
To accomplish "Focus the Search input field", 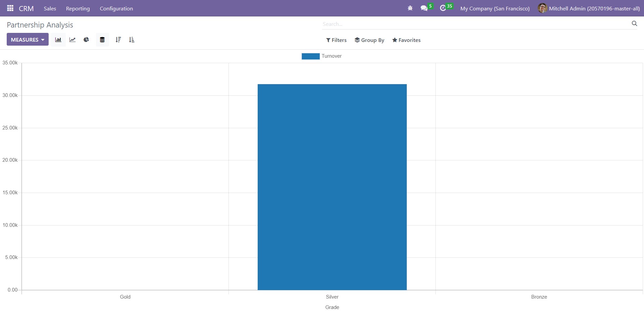I will click(x=476, y=24).
